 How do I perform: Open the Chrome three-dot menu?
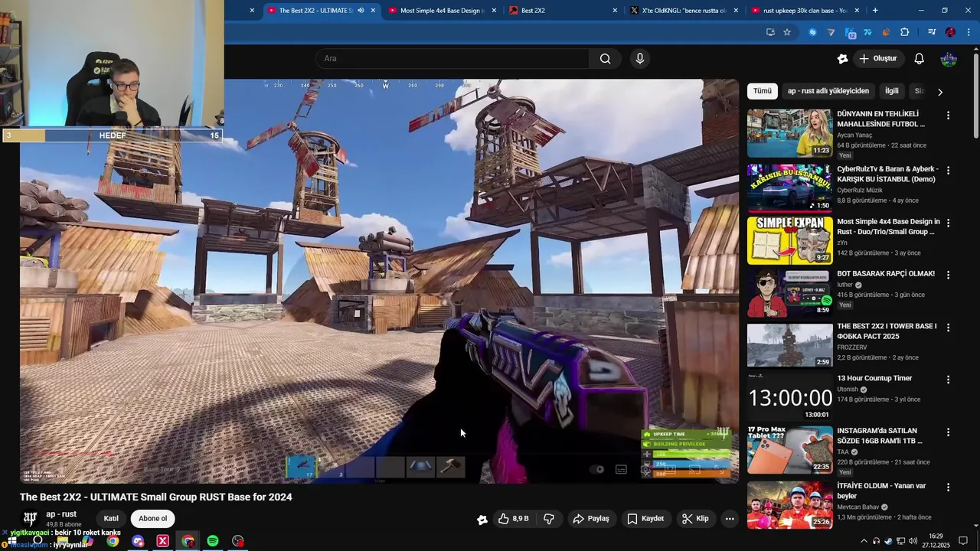click(x=969, y=32)
